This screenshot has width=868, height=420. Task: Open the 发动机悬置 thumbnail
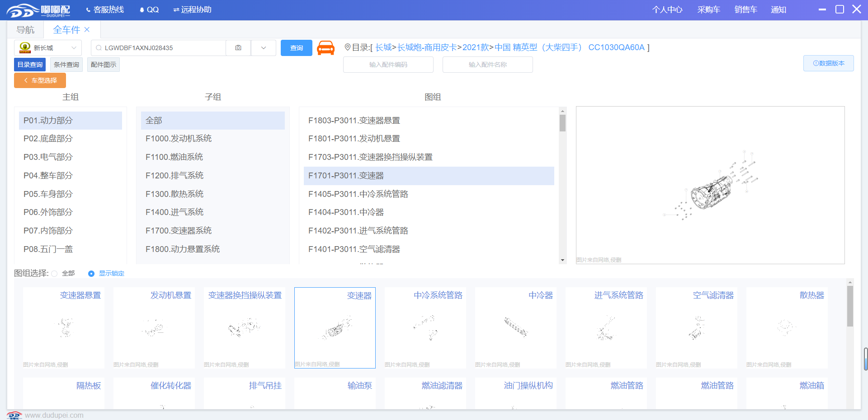pyautogui.click(x=154, y=328)
